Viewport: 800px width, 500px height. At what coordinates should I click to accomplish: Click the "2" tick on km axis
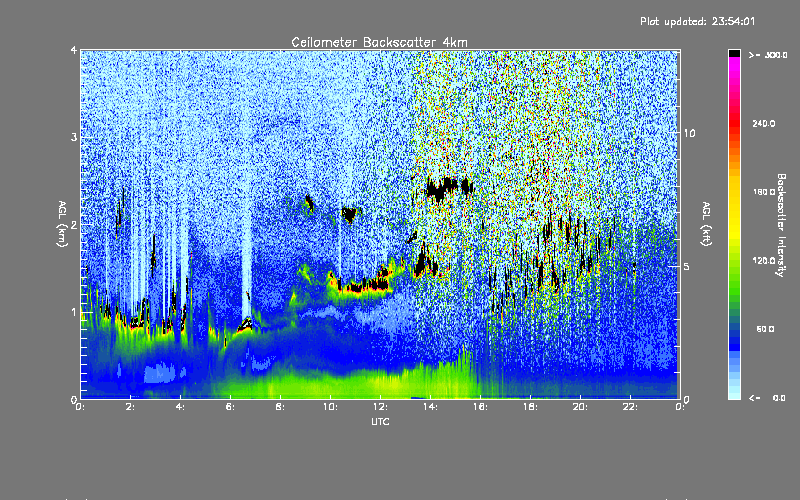(74, 224)
